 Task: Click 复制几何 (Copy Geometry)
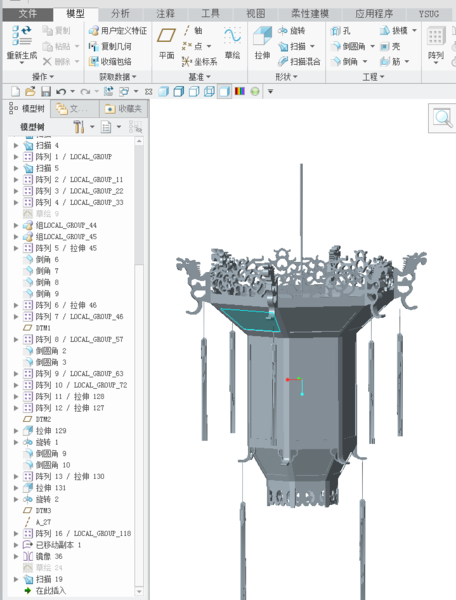[x=110, y=46]
